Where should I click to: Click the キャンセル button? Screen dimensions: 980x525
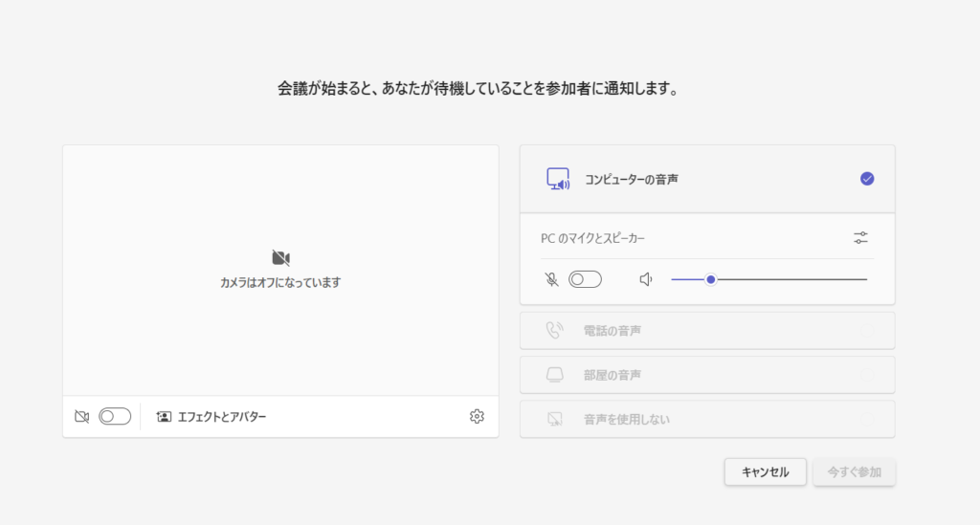click(765, 472)
